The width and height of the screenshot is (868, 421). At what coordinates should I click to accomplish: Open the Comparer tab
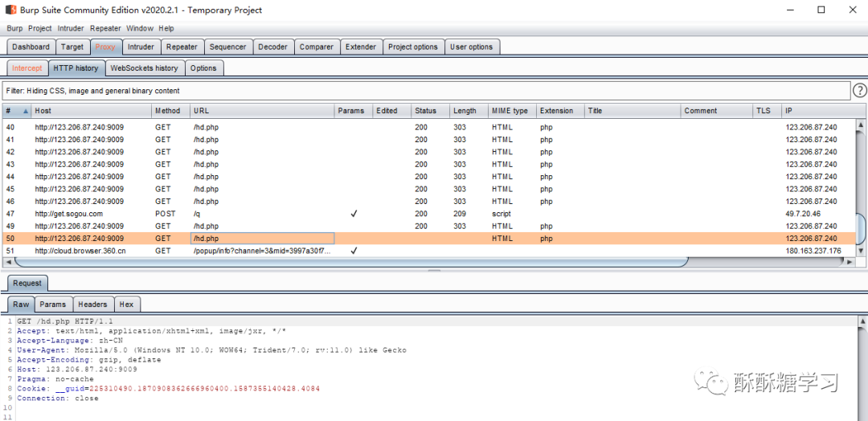coord(317,47)
